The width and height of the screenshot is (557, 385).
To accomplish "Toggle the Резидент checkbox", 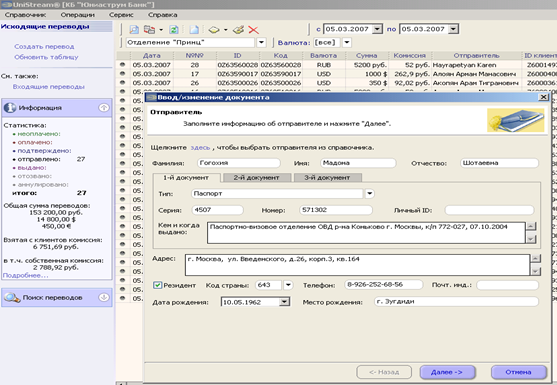I will coord(157,285).
